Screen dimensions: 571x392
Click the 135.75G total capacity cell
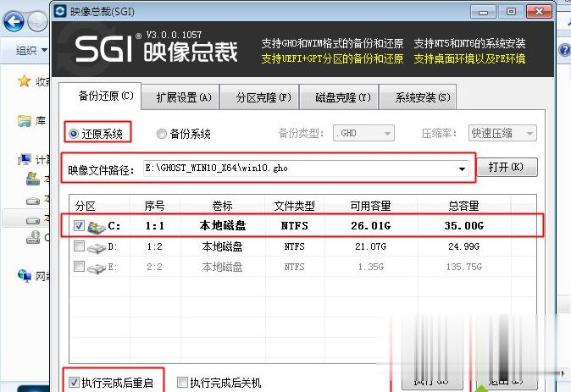tap(464, 267)
